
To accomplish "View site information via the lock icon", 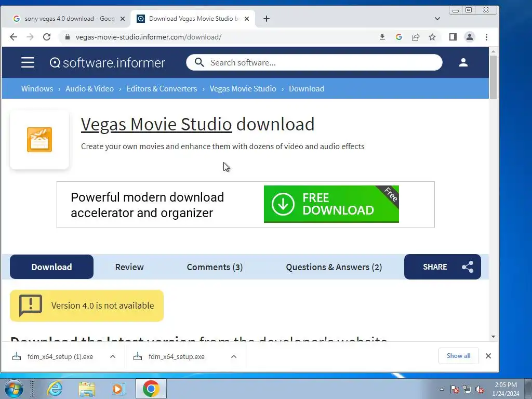I will 67,37.
